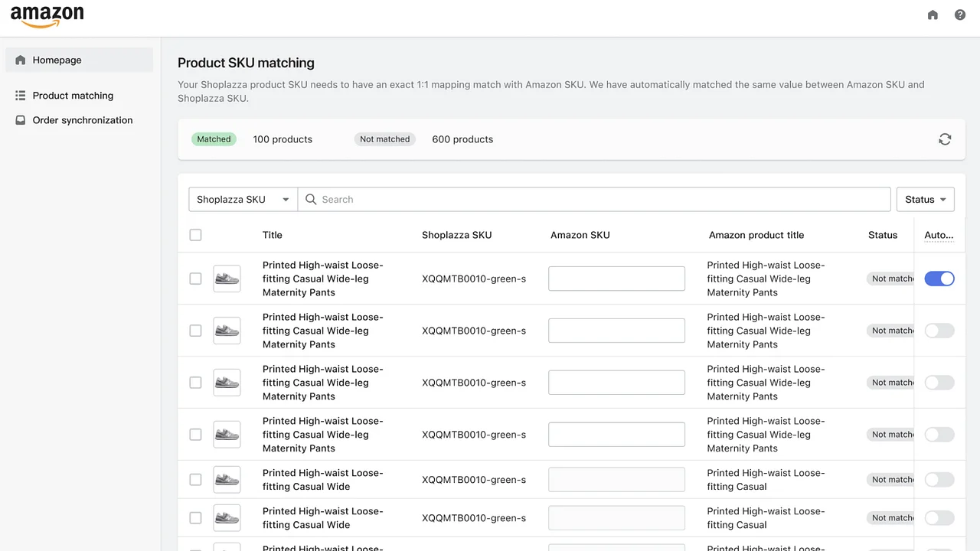Screen dimensions: 980x551
Task: Click the Order synchronization inbox icon
Action: click(21, 120)
